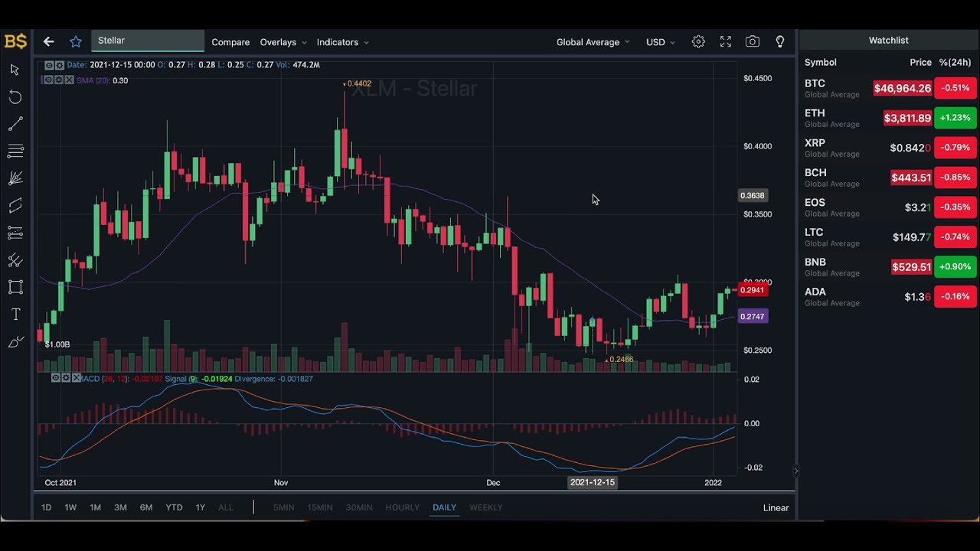Screen dimensions: 980x551
Task: Select the 1D time range
Action: [46, 507]
